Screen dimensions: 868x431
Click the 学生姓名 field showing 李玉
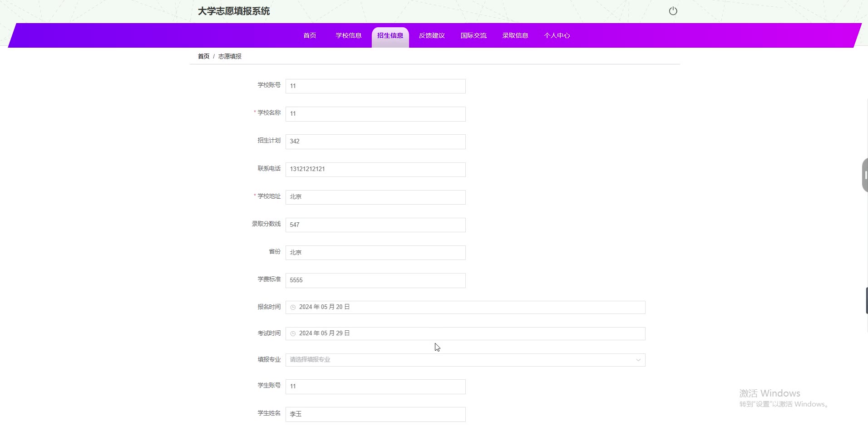(375, 414)
